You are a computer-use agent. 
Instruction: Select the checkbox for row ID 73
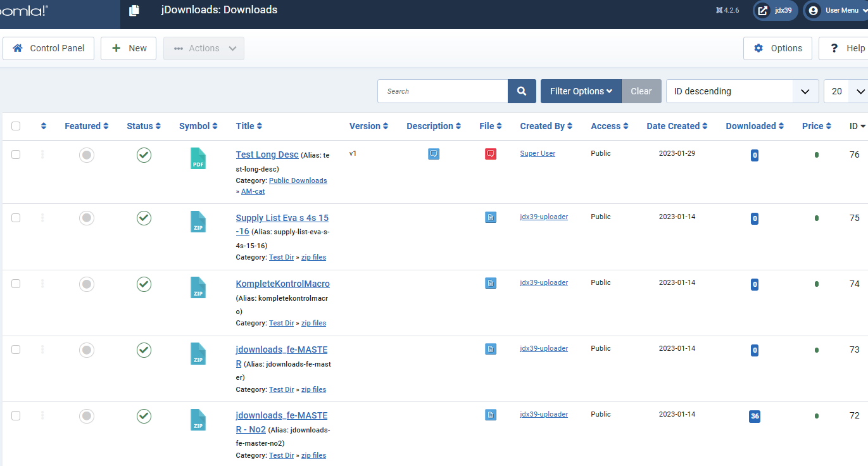point(16,349)
